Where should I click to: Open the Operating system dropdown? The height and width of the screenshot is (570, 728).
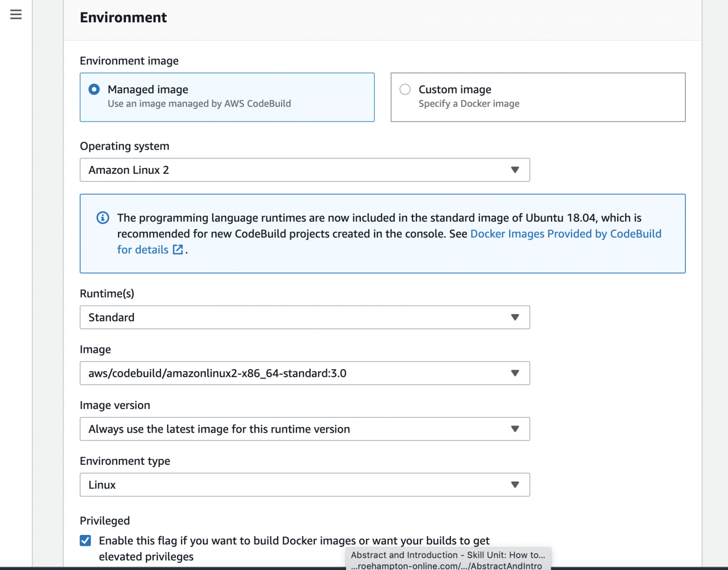[515, 170]
